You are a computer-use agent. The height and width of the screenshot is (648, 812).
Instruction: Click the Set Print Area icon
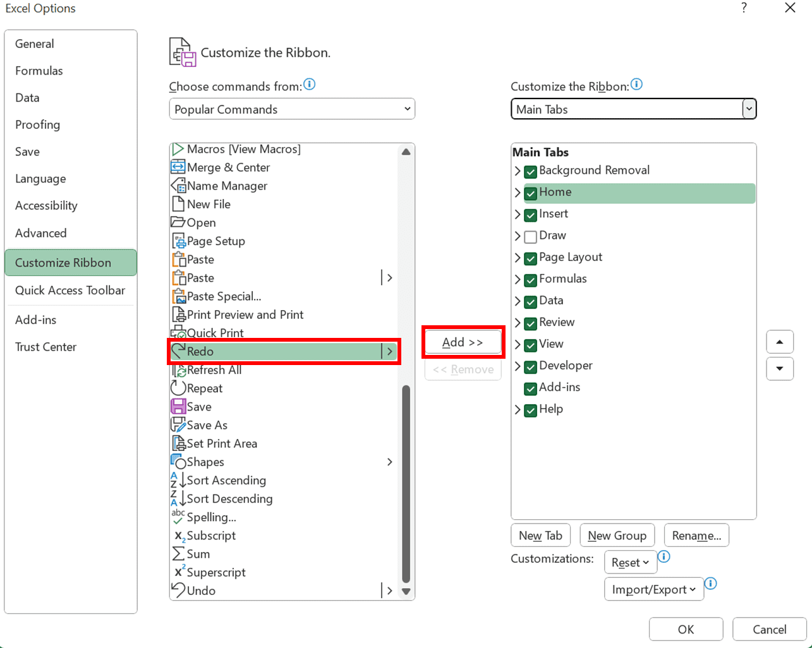click(178, 443)
